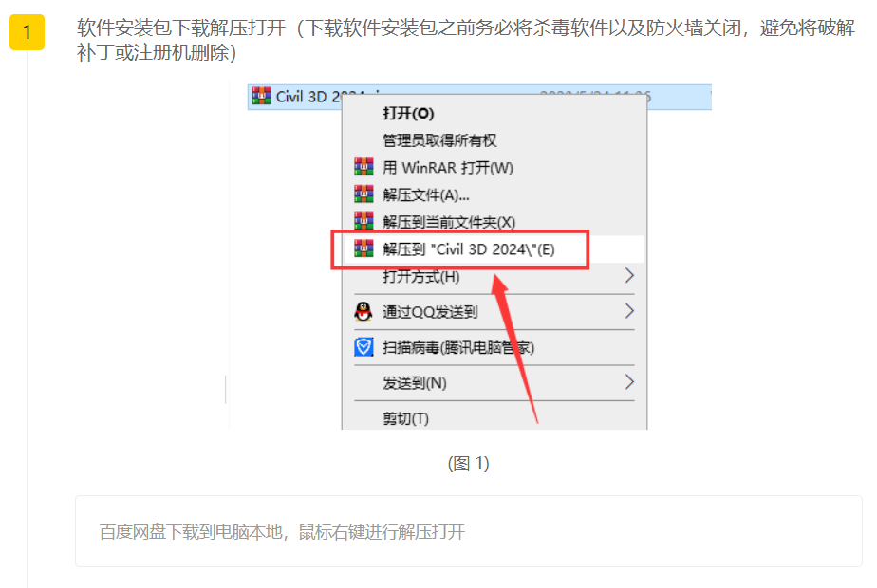This screenshot has width=877, height=588.
Task: Click 解压到当前文件夹(X) menu text
Action: (x=449, y=222)
